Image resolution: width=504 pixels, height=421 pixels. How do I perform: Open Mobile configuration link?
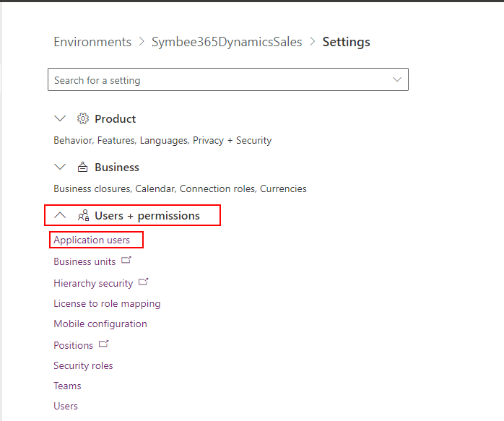coord(100,324)
